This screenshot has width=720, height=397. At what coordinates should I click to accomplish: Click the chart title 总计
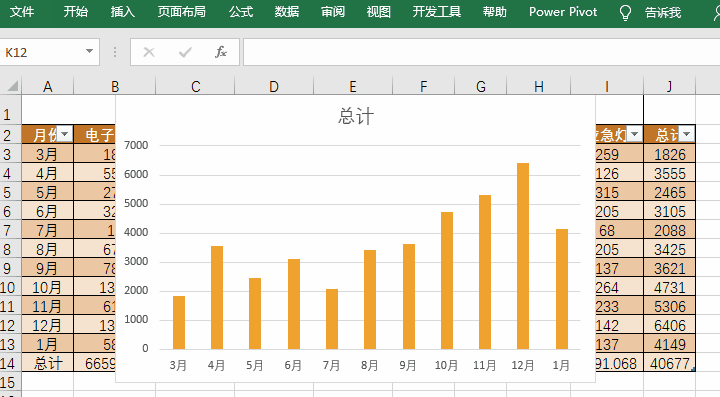click(x=356, y=116)
